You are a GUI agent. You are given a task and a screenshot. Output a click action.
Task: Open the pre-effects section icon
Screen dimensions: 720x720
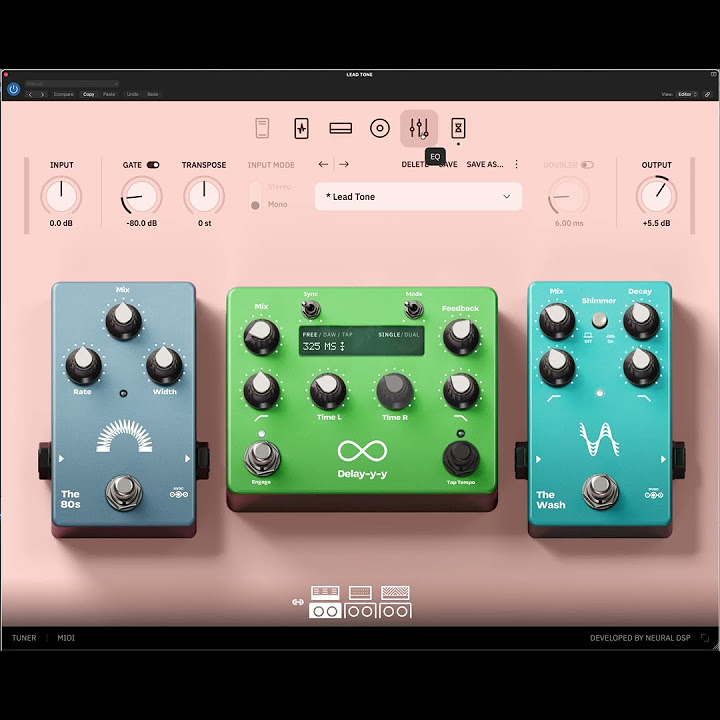(301, 128)
